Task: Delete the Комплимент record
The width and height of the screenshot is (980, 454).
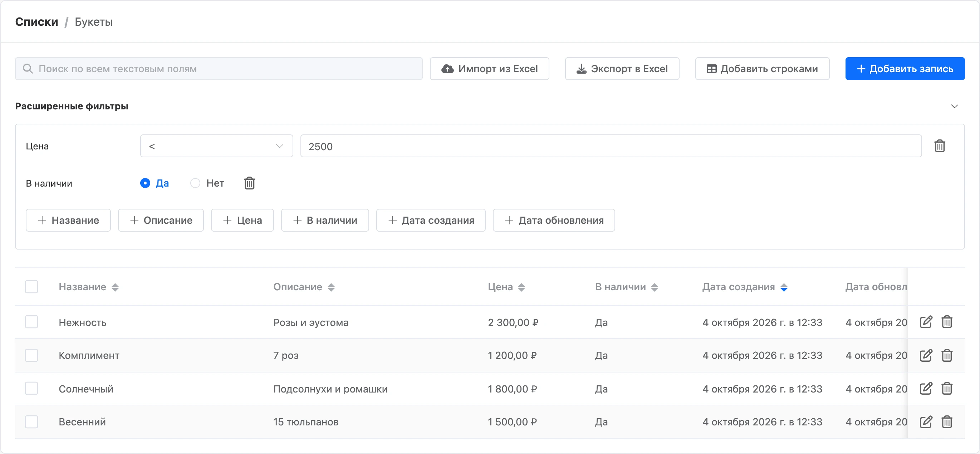Action: tap(946, 355)
